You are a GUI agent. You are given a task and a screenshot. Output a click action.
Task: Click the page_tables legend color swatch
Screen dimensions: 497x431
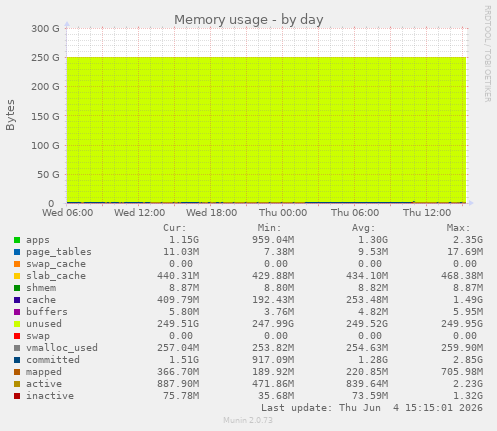(x=17, y=252)
